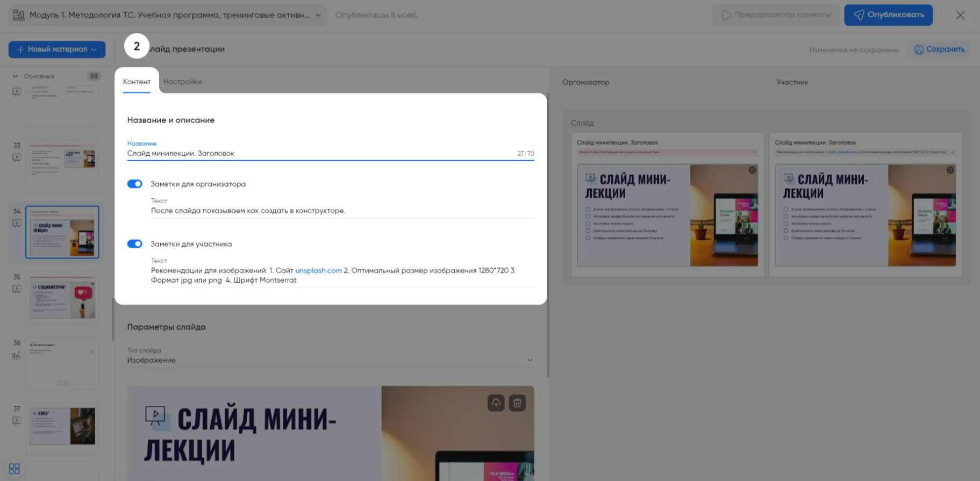Click the module icon beside the module title
Screen dimensions: 980x481
(x=18, y=15)
